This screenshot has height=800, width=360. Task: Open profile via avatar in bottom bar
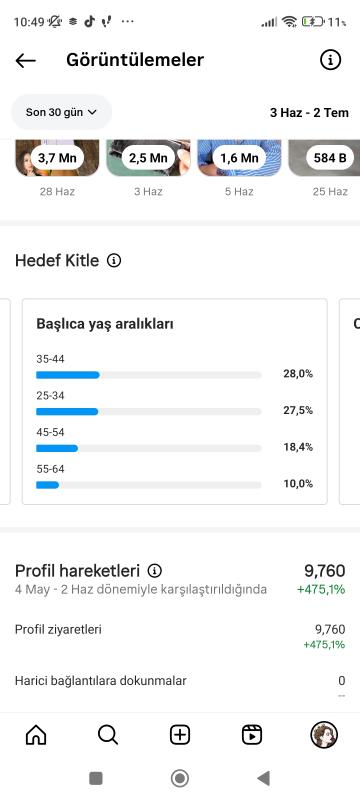tap(324, 735)
